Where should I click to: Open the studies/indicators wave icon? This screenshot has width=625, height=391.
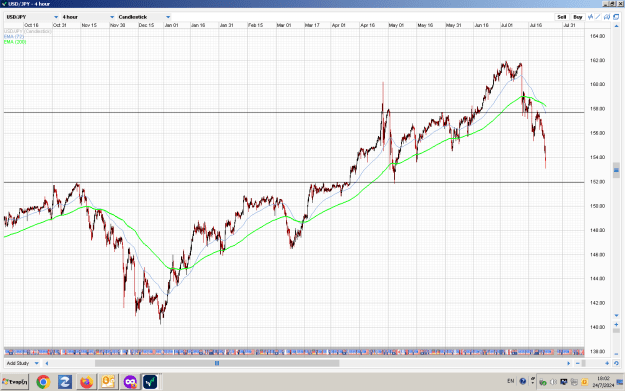click(591, 17)
